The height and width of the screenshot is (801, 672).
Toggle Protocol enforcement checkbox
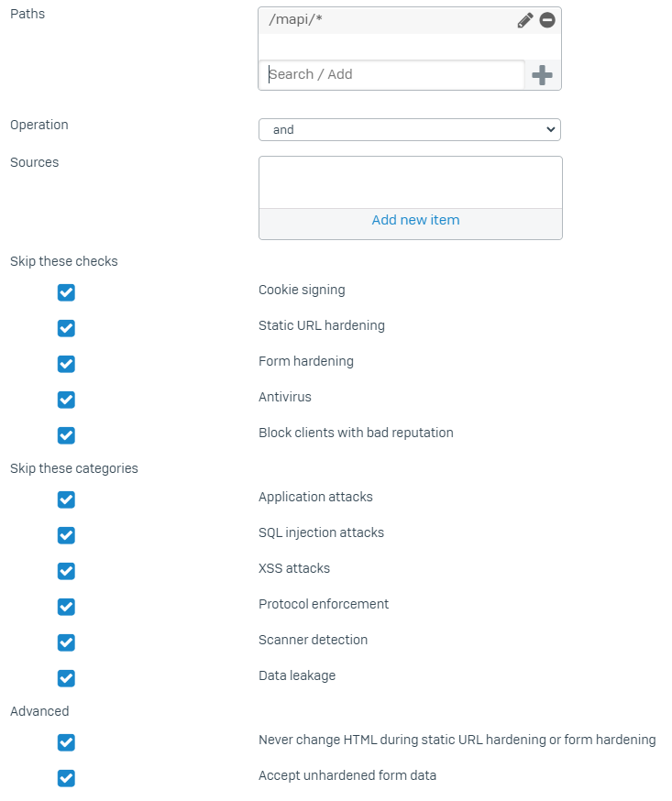66,607
